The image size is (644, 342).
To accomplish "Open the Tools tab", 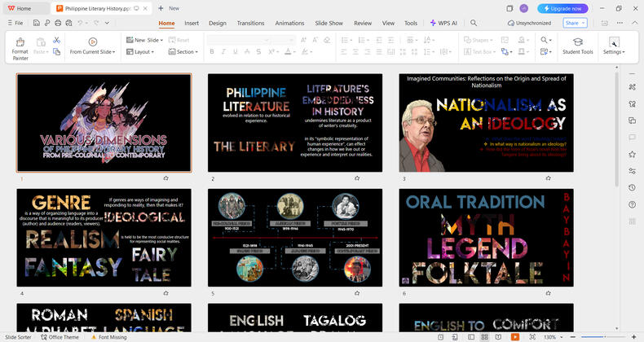I will tap(411, 23).
